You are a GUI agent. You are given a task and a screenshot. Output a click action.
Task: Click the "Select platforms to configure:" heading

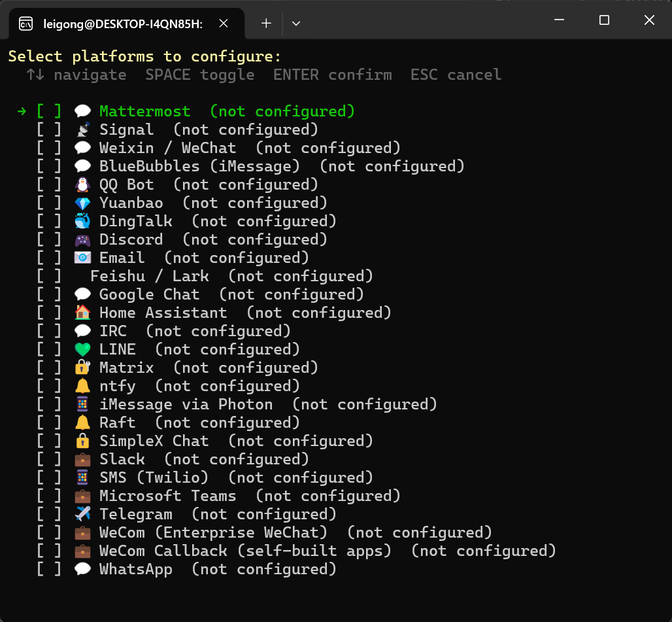pyautogui.click(x=145, y=57)
